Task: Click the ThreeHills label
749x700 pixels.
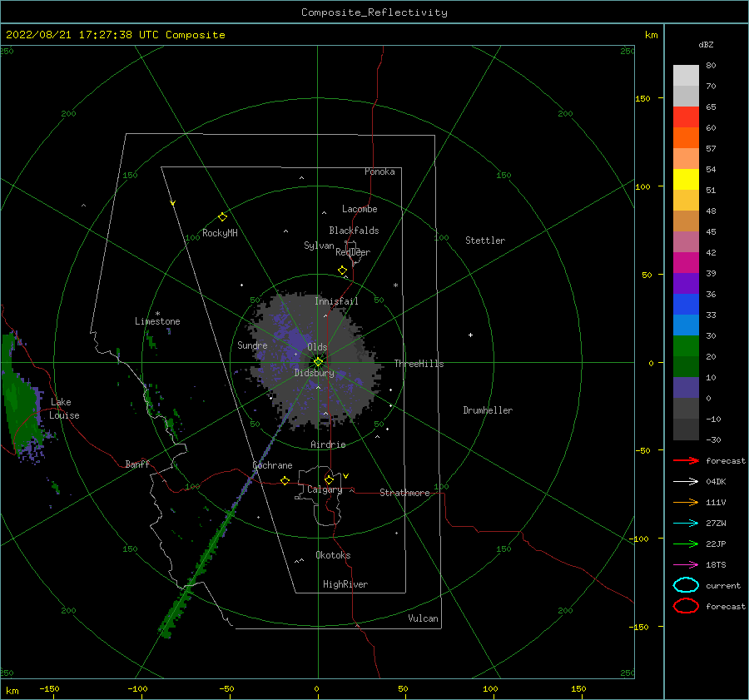Action: coord(419,364)
